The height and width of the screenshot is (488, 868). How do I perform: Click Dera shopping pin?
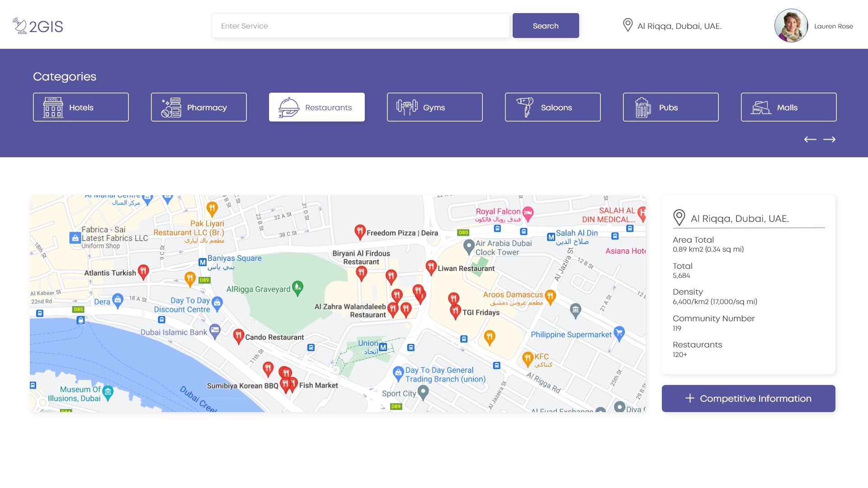pos(118,300)
